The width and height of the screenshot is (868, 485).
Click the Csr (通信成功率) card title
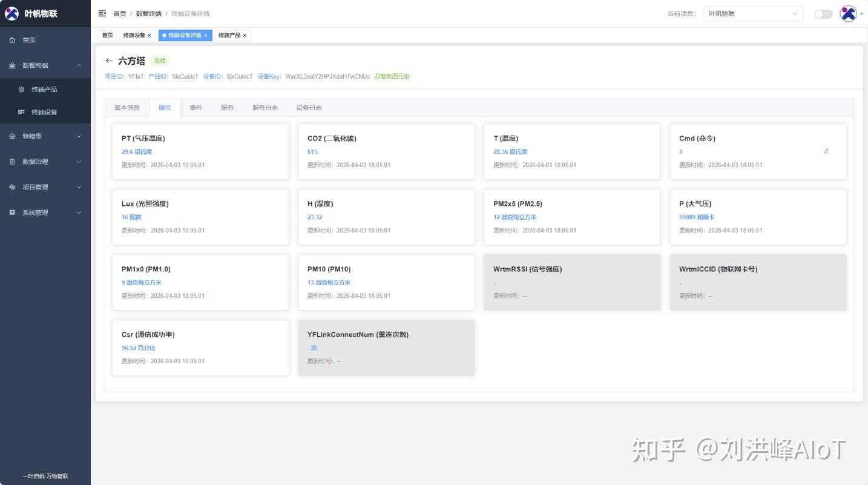pyautogui.click(x=148, y=335)
